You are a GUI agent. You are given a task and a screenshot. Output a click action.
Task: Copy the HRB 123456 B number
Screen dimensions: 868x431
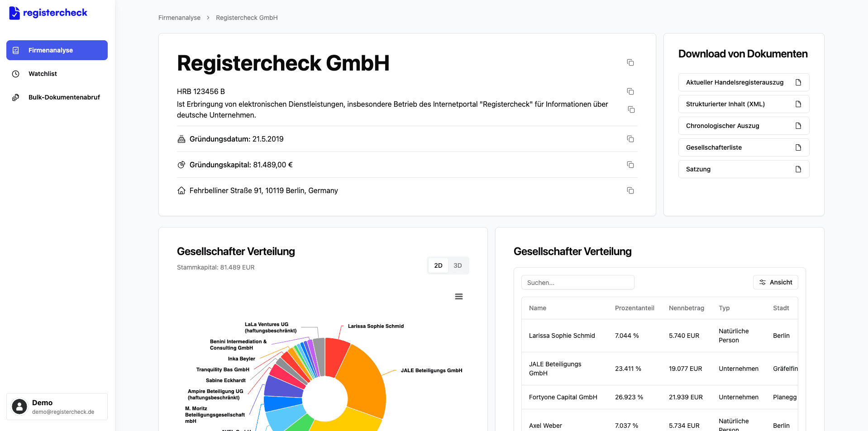(x=630, y=91)
